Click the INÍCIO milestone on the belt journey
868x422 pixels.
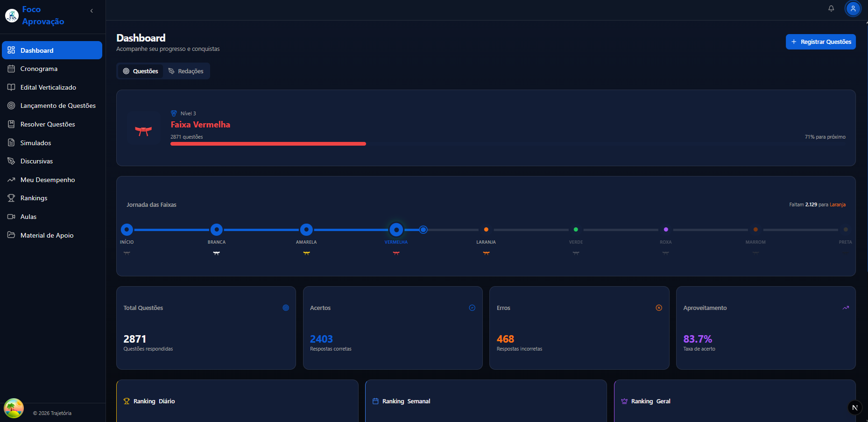[x=127, y=230]
